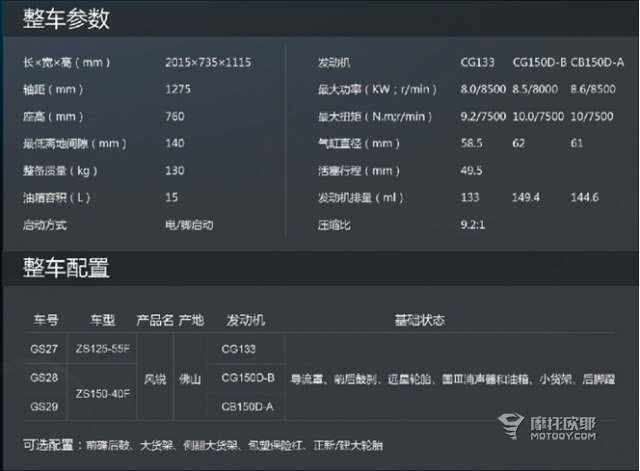Click the 活塞行程 (mm) label
The height and width of the screenshot is (471, 640).
pyautogui.click(x=359, y=171)
